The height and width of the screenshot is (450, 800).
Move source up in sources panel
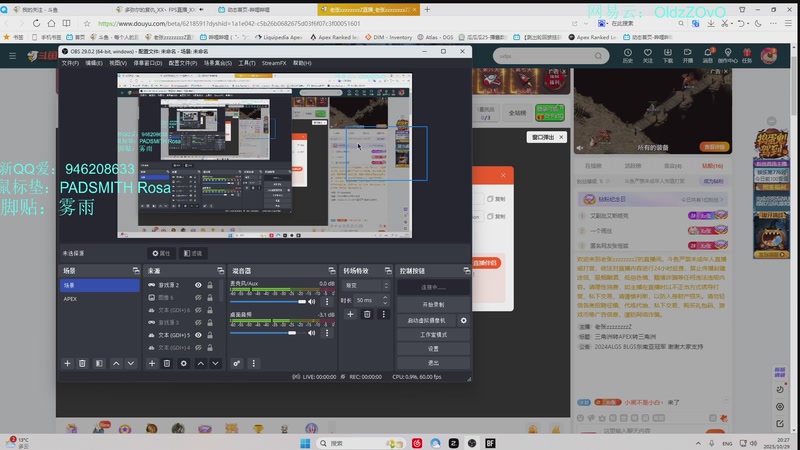[201, 363]
